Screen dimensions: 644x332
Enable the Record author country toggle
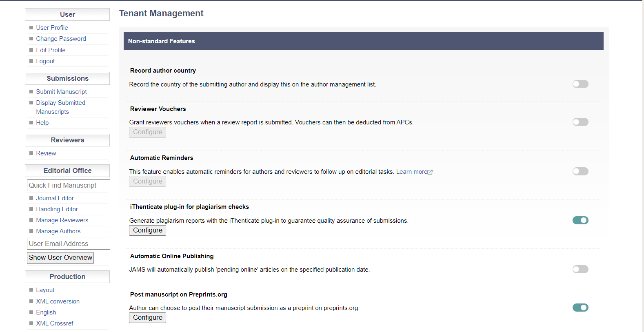(x=580, y=84)
